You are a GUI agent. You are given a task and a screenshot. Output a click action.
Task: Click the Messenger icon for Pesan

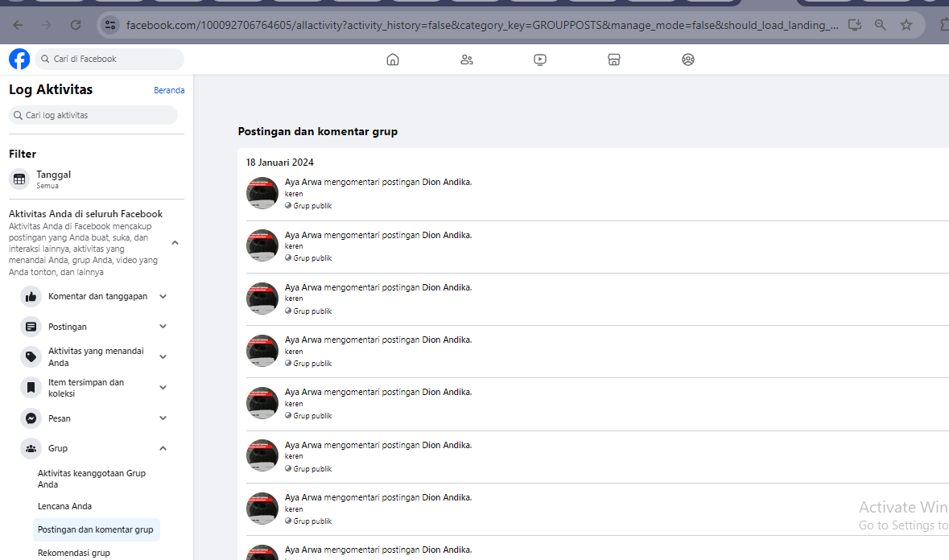[x=31, y=418]
